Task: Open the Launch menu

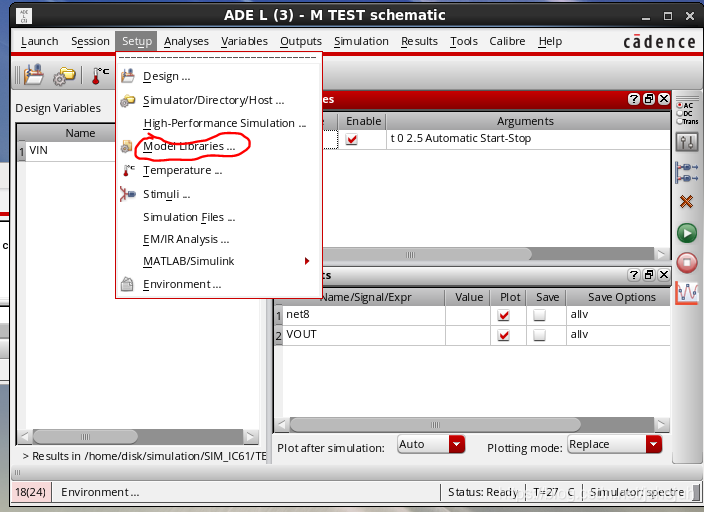Action: point(40,41)
